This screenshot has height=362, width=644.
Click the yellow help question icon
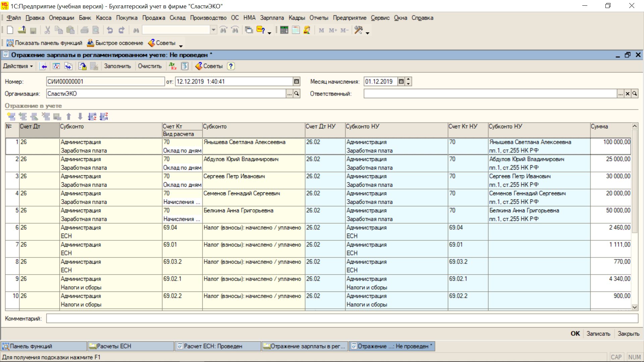point(231,66)
